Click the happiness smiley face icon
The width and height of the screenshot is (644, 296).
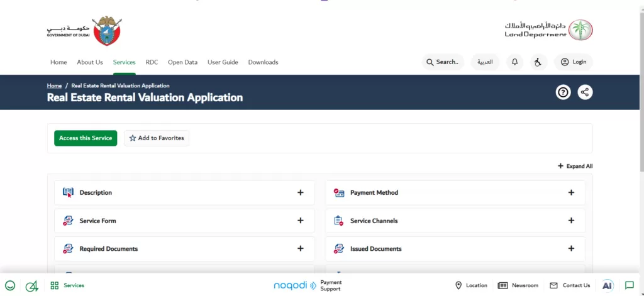click(x=10, y=285)
